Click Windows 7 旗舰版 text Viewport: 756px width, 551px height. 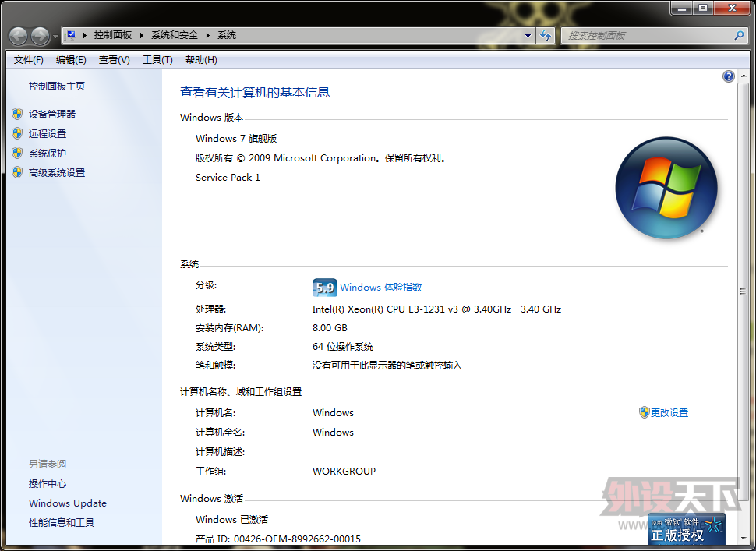click(x=236, y=139)
